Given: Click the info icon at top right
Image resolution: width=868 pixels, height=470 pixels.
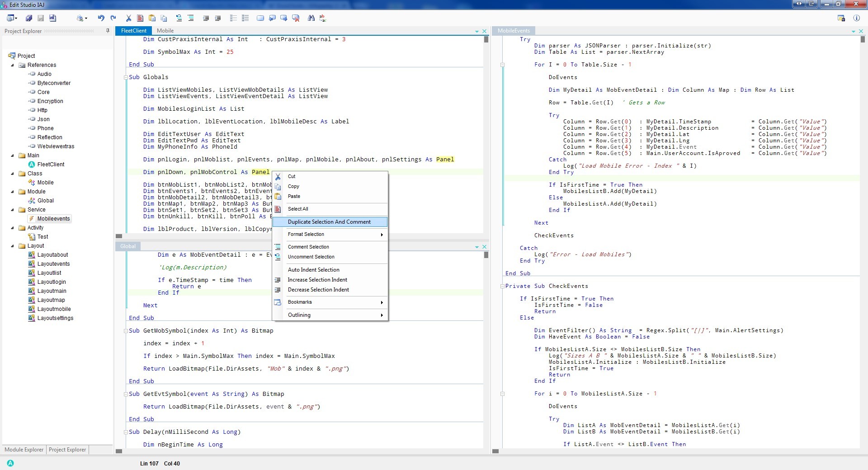Looking at the screenshot, I should (x=856, y=18).
